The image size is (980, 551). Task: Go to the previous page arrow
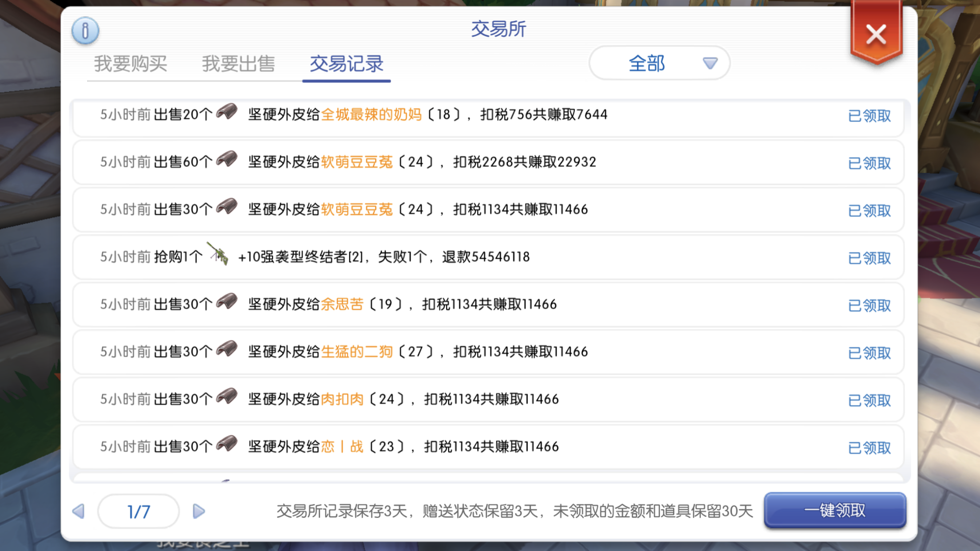79,512
